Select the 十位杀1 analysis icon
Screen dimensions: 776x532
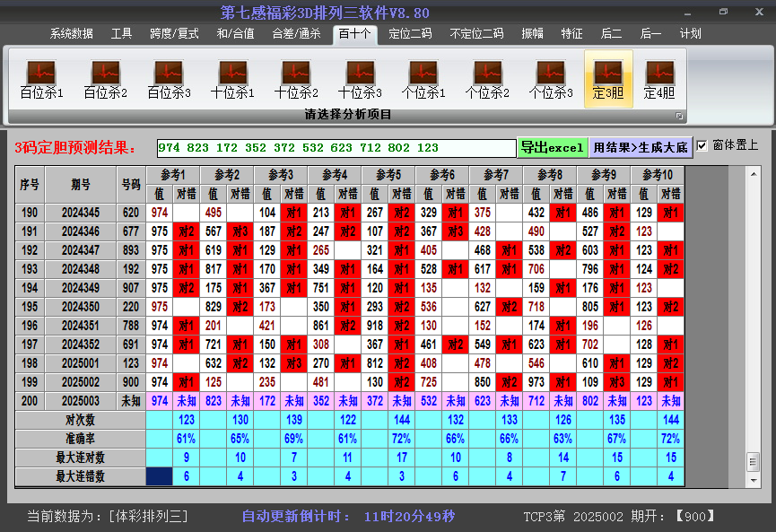click(232, 79)
